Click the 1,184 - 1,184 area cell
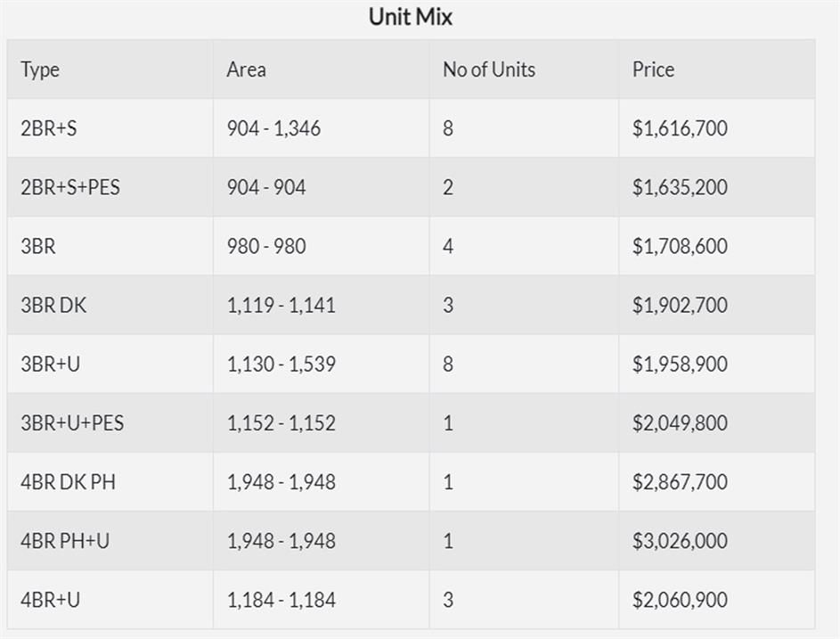The width and height of the screenshot is (840, 639). [x=281, y=600]
